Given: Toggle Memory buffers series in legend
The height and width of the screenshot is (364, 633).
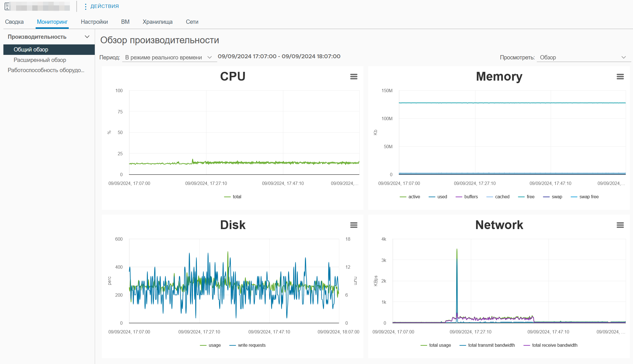Looking at the screenshot, I should (467, 197).
